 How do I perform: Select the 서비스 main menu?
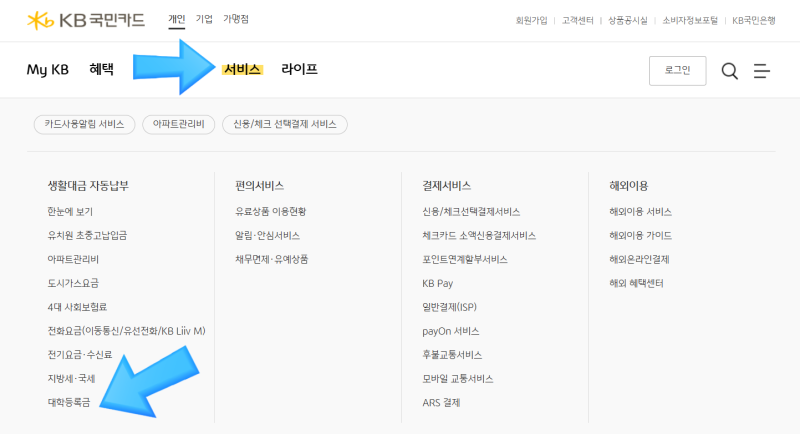tap(242, 69)
